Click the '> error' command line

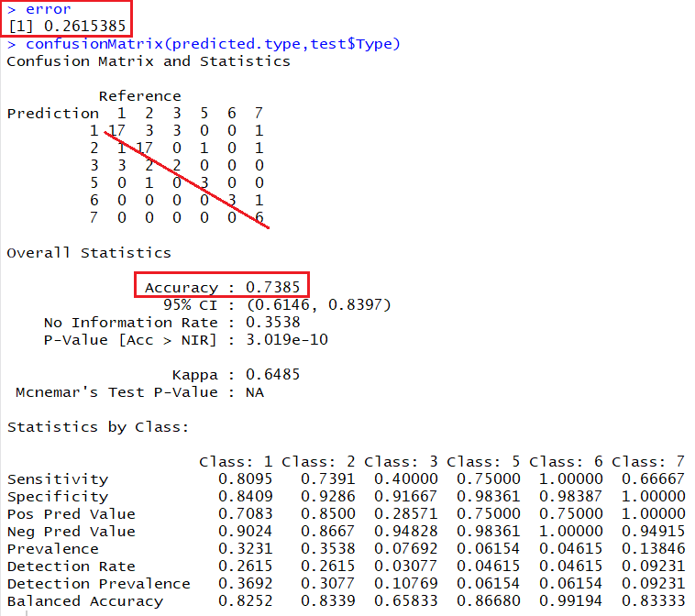[39, 9]
